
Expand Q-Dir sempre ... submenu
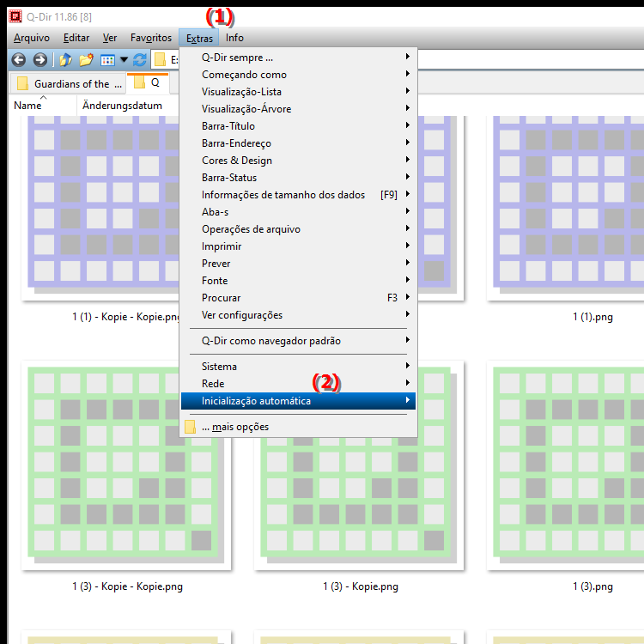(x=298, y=57)
